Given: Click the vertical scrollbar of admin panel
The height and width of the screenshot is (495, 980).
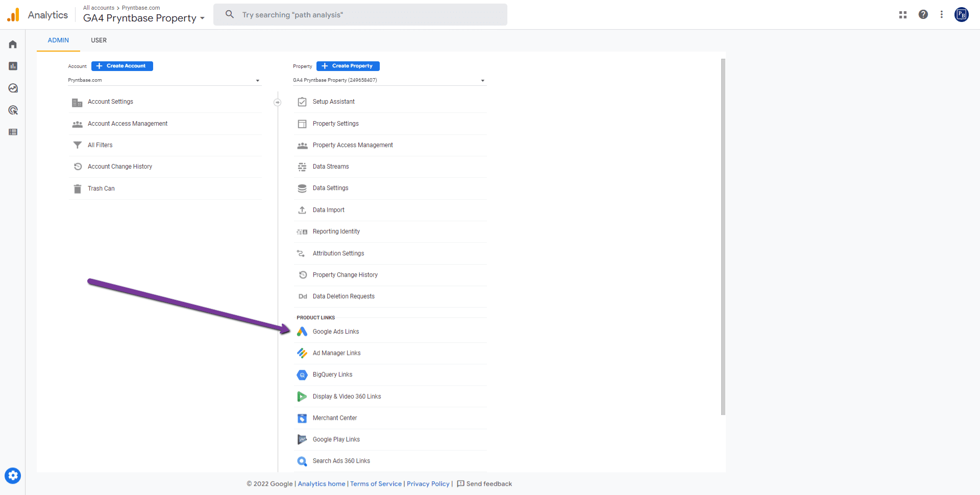Looking at the screenshot, I should pos(723,237).
